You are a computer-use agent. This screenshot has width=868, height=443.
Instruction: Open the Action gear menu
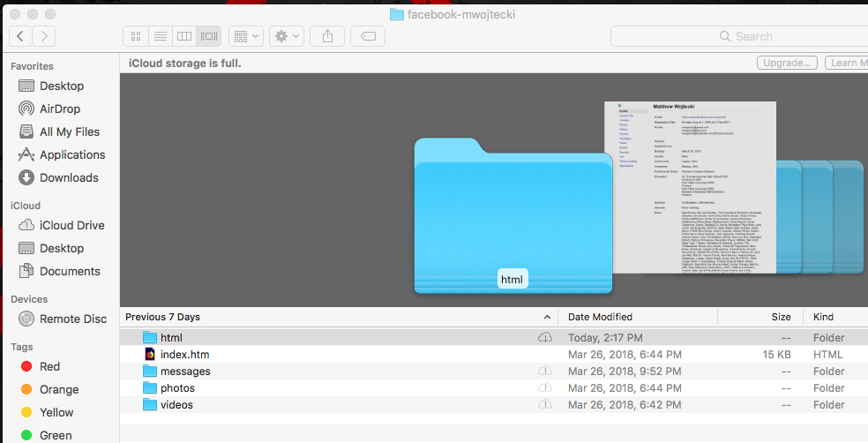pos(287,36)
